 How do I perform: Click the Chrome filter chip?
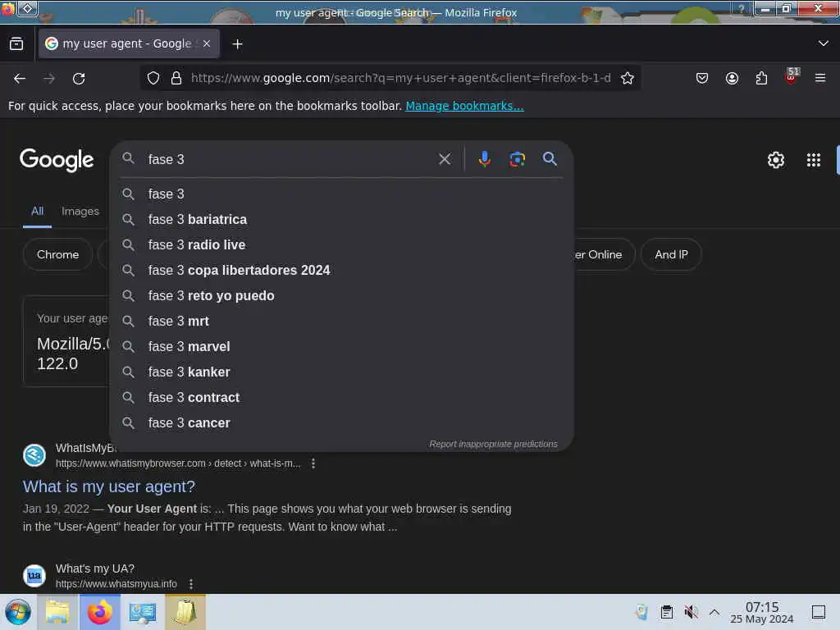click(58, 254)
